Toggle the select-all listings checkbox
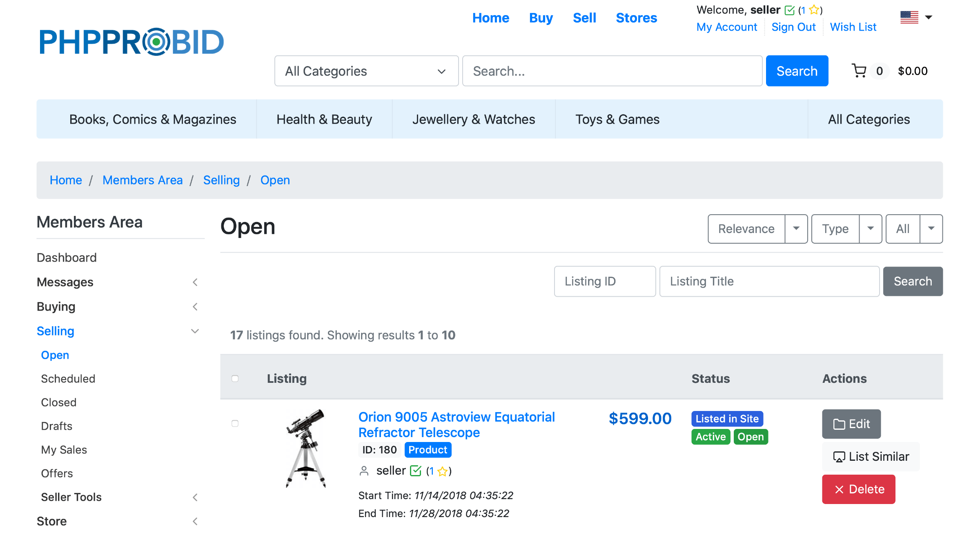Viewport: 980px width, 533px height. 235,378
